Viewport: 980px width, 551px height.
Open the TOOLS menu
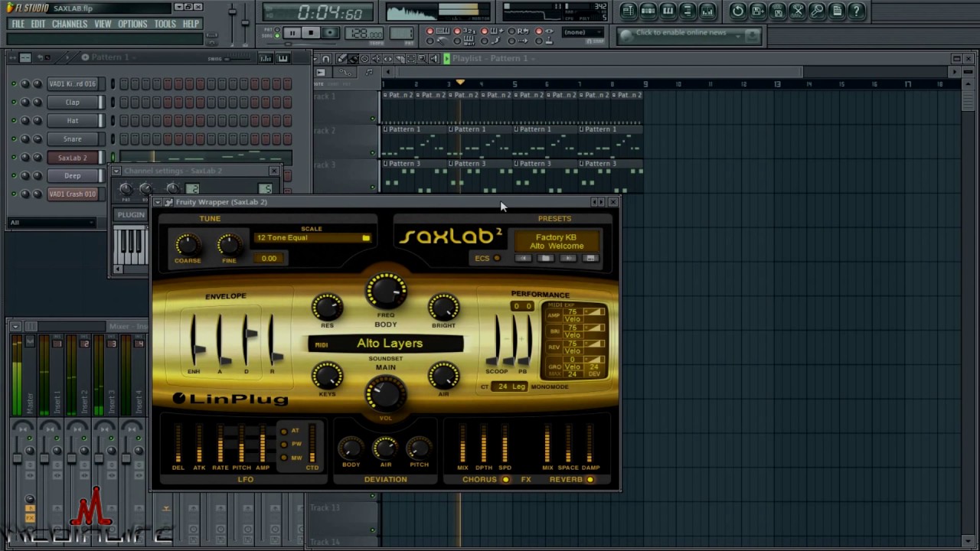pos(165,24)
